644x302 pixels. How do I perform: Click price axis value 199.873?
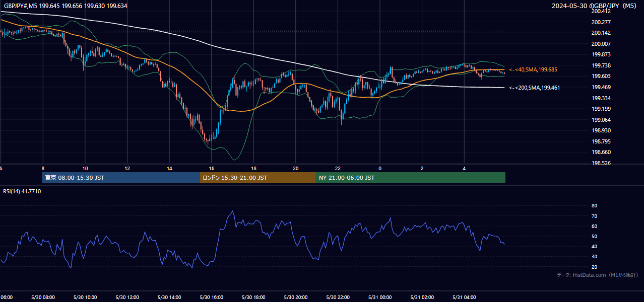click(601, 54)
